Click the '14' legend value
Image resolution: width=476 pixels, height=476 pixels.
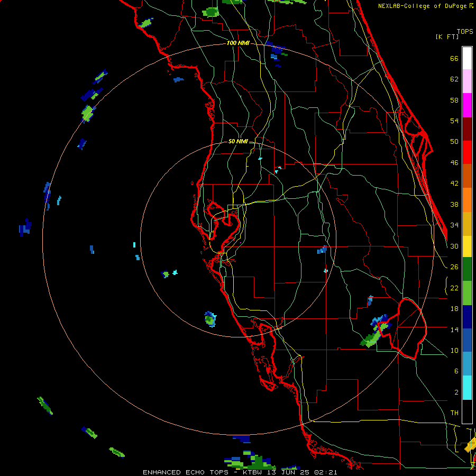(x=454, y=329)
